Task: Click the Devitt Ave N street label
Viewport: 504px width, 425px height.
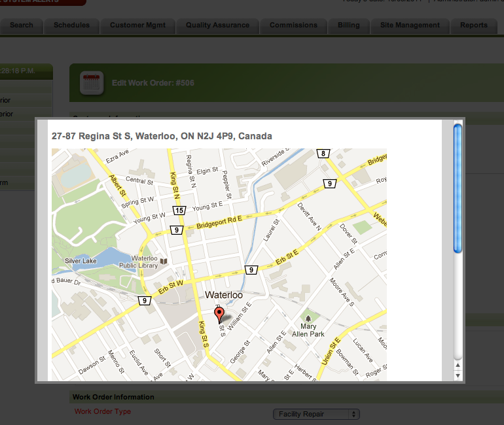Action: tap(309, 216)
